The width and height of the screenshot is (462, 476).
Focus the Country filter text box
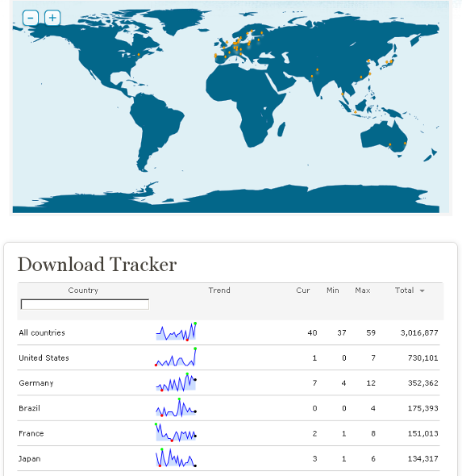click(85, 304)
